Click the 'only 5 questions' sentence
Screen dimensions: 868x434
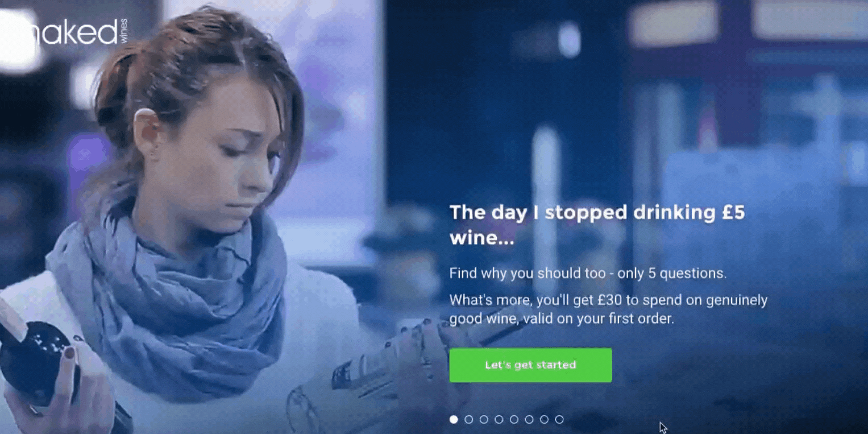(x=588, y=273)
